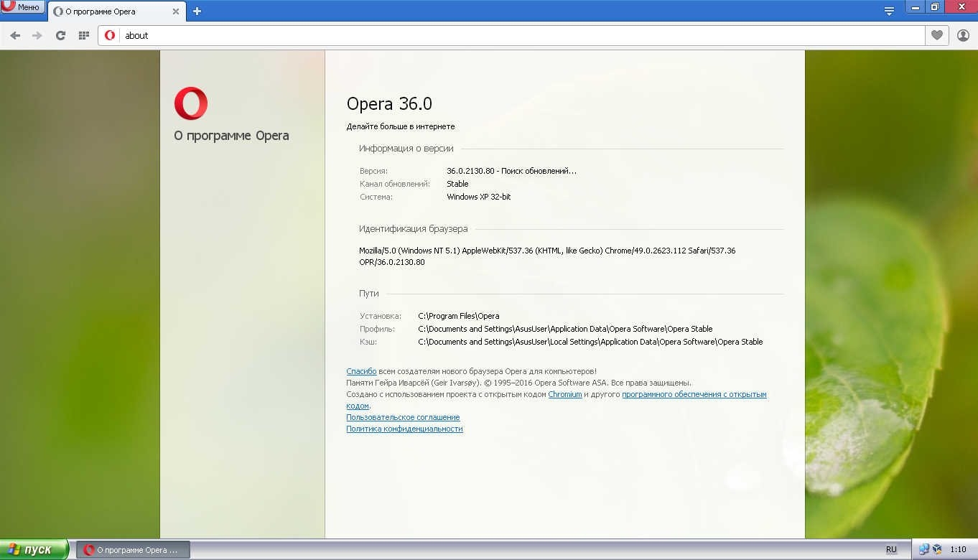This screenshot has height=560, width=978.
Task: Add page to bookmarks with heart icon
Action: [x=936, y=35]
